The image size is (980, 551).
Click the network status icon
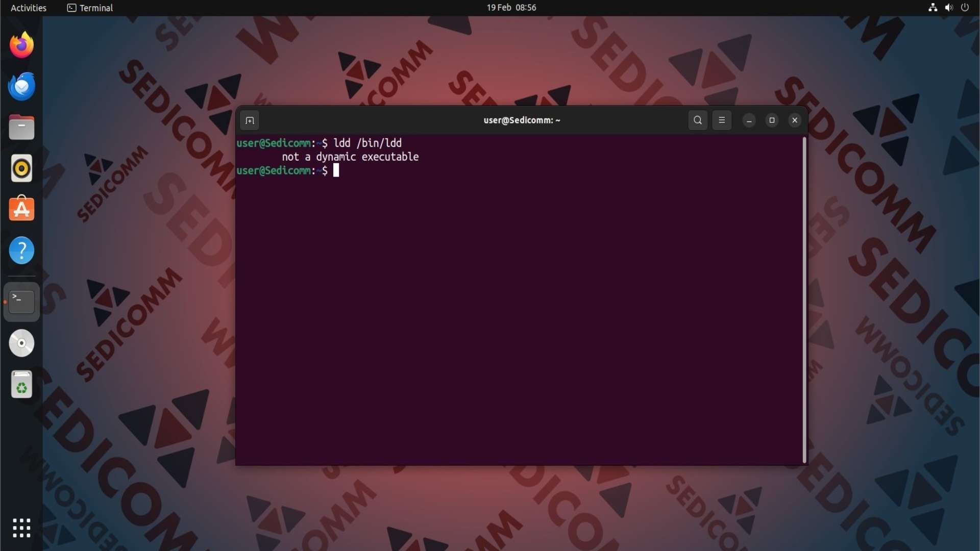933,8
